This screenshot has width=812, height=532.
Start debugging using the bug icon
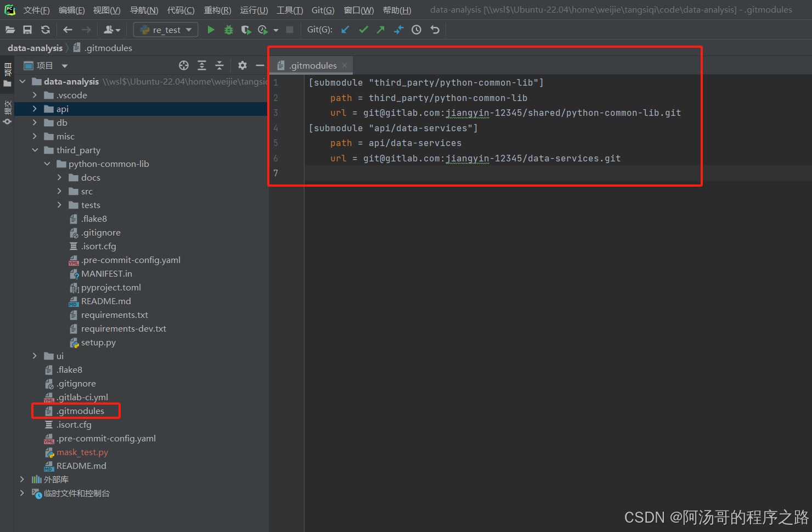pyautogui.click(x=229, y=30)
